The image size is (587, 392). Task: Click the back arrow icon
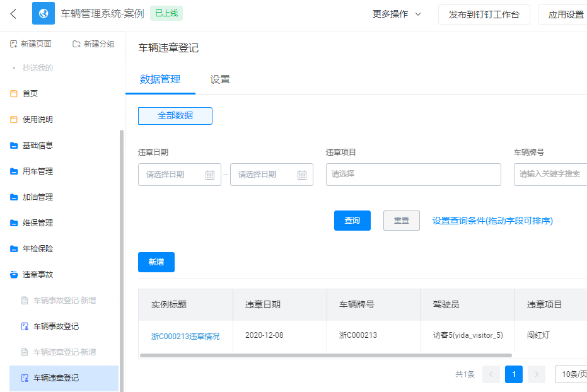tap(13, 14)
